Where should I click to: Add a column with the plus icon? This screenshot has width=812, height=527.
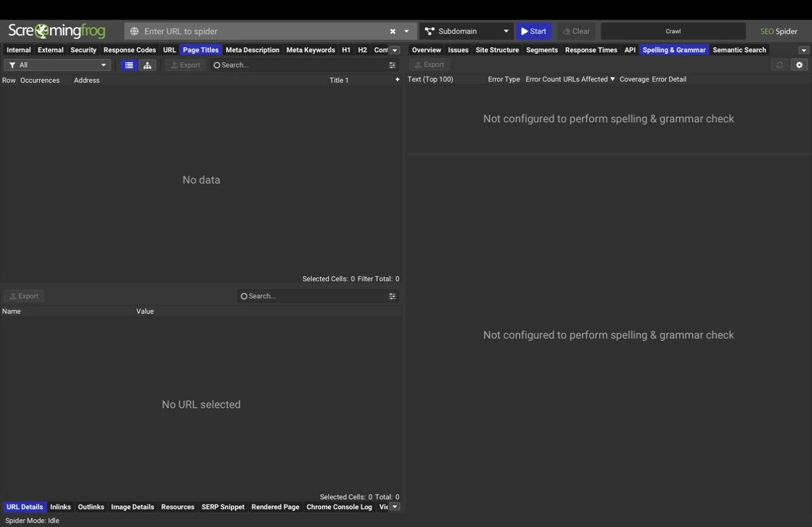tap(397, 79)
